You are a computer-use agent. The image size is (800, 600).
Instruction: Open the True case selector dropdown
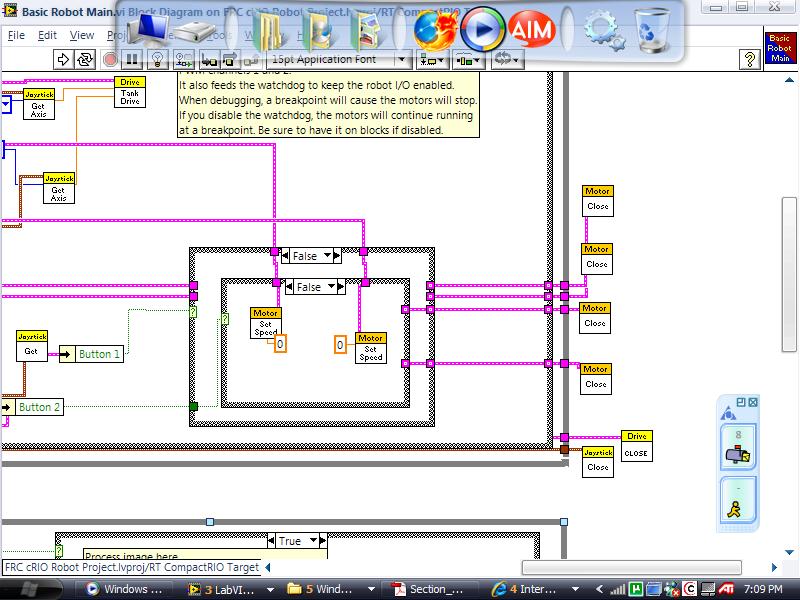[313, 540]
